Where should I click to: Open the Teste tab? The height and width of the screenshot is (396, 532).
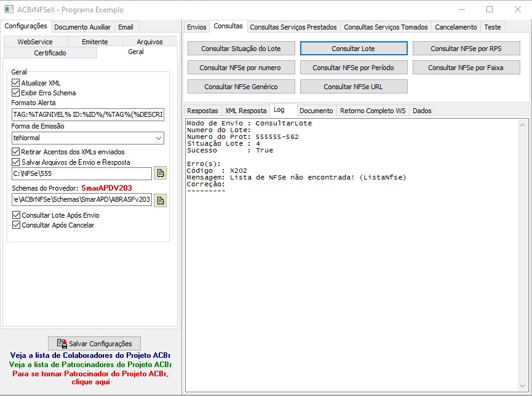pyautogui.click(x=492, y=27)
